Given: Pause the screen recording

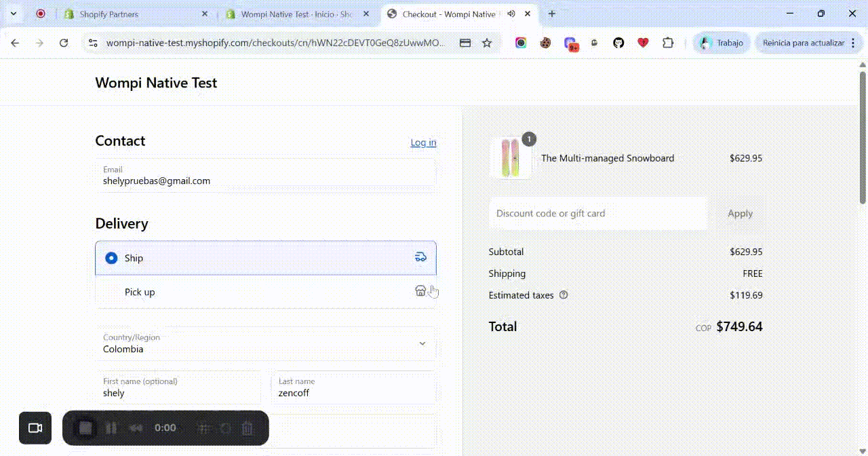Looking at the screenshot, I should coord(111,427).
